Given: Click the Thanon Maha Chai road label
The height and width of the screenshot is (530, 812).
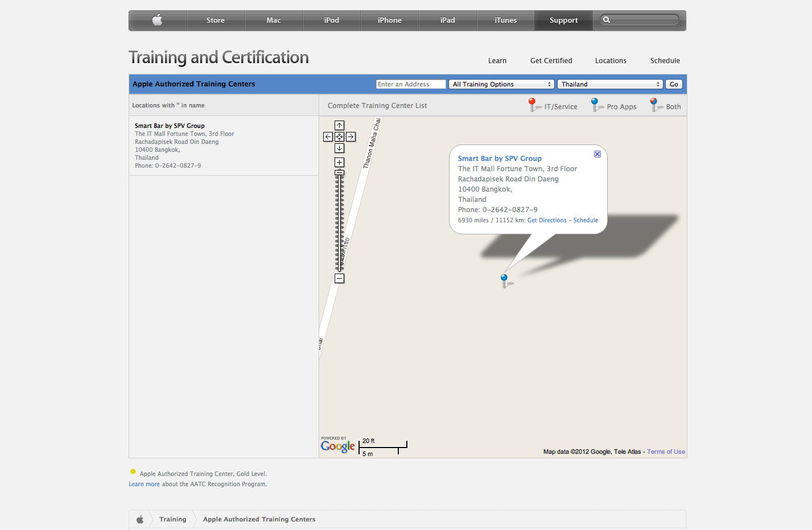Looking at the screenshot, I should (x=372, y=143).
